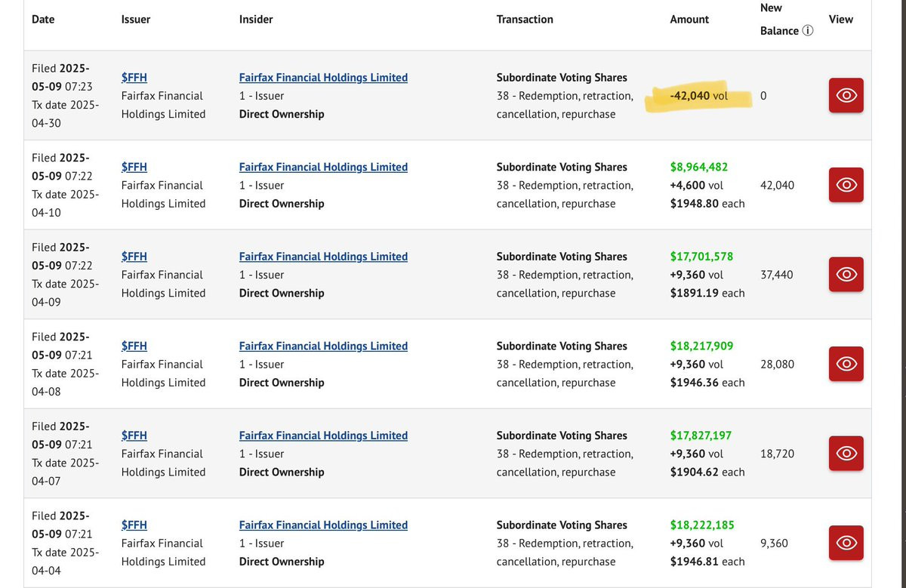Click the $17,701,578 green amount

point(701,257)
